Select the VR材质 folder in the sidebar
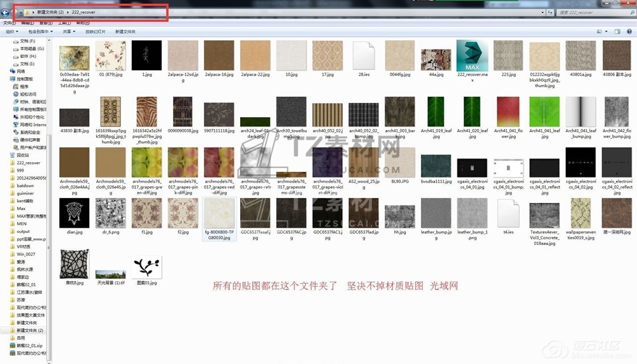 [20, 246]
